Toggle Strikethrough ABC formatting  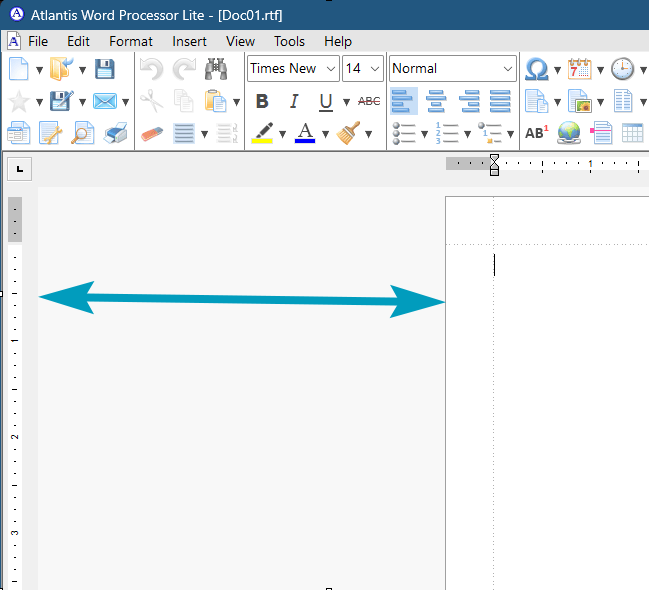tap(369, 101)
